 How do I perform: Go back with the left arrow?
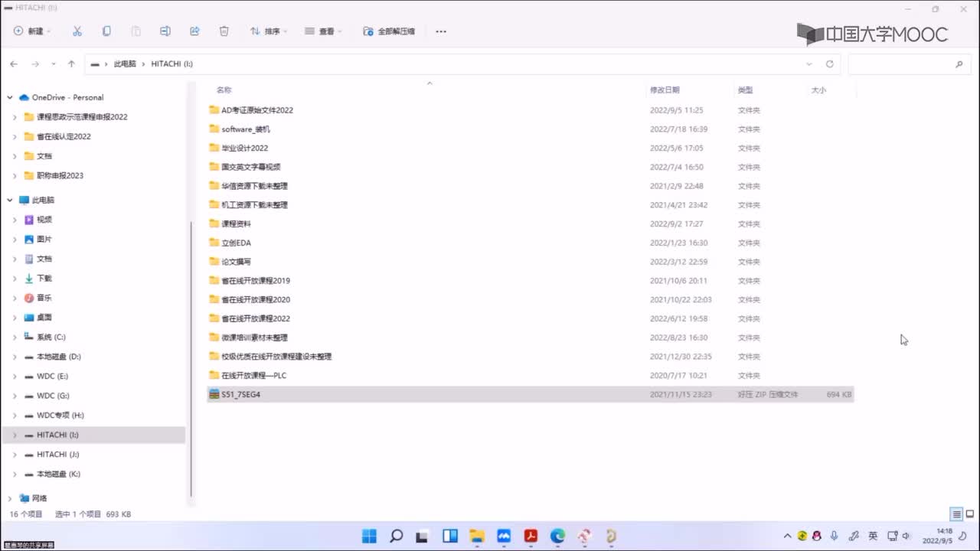tap(14, 64)
